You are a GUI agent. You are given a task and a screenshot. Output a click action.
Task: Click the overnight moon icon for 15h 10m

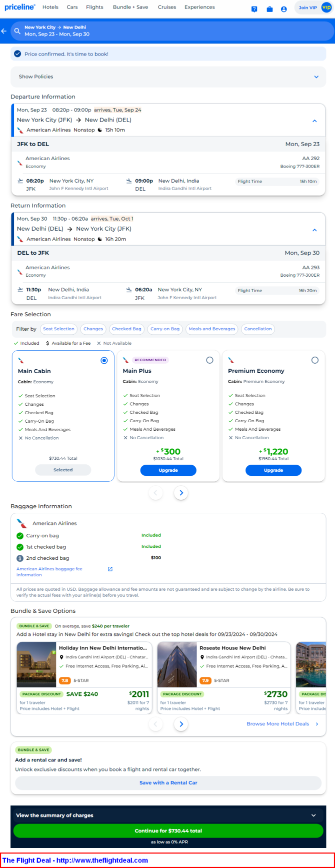coord(100,130)
